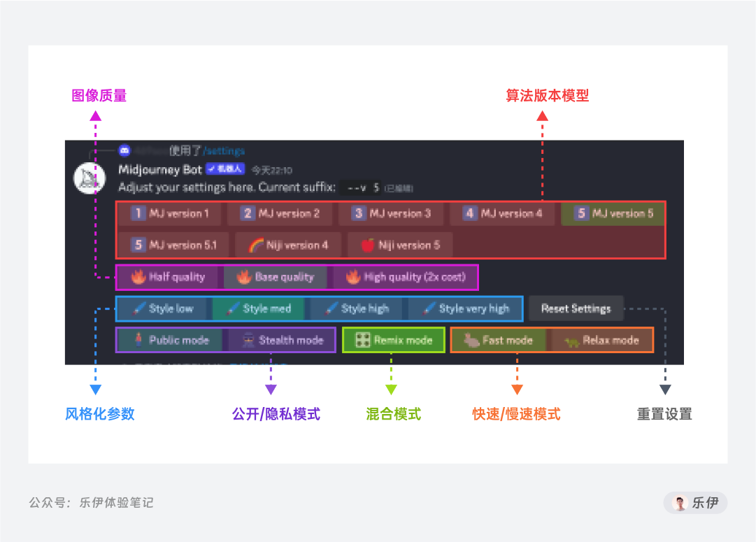Select MJ version 1 button

click(x=170, y=213)
